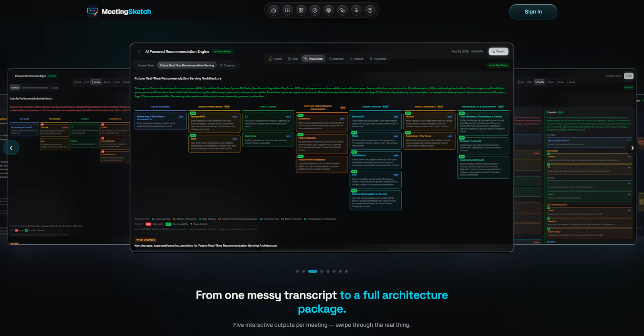This screenshot has height=336, width=644.
Task: Open the SageMaker / Ray Serve card
Action: point(429,141)
